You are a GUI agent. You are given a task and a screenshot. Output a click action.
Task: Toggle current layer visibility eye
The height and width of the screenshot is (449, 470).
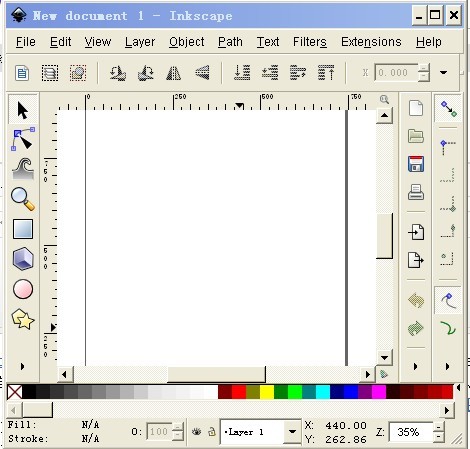tap(197, 432)
